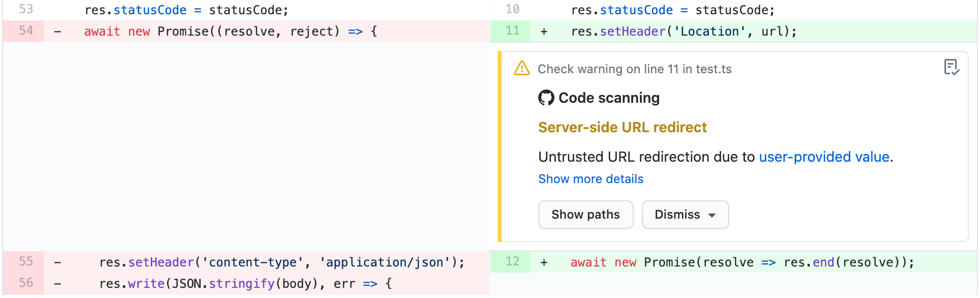Click 'Check warning on line 11 in test.ts' text
The width and height of the screenshot is (980, 298).
point(634,69)
